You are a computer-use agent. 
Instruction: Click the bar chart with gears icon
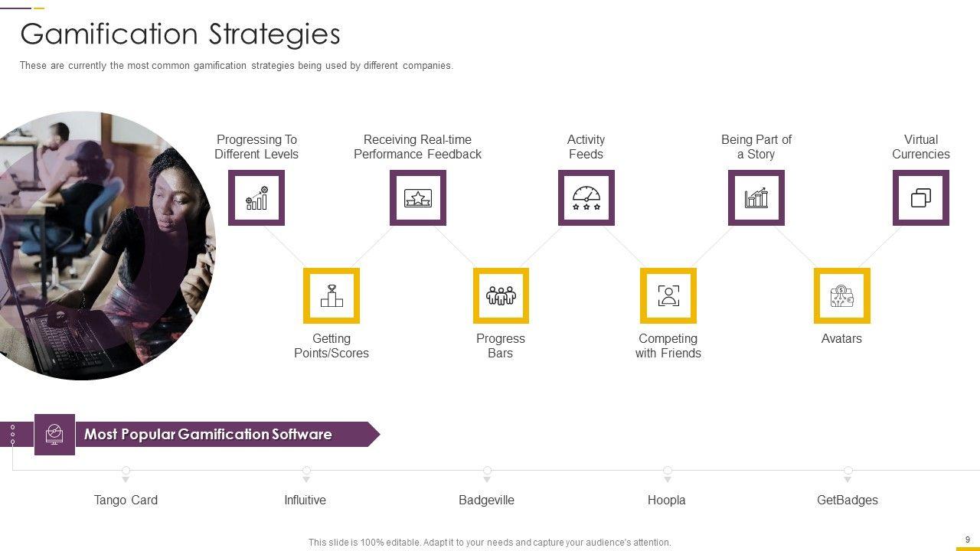pyautogui.click(x=256, y=198)
